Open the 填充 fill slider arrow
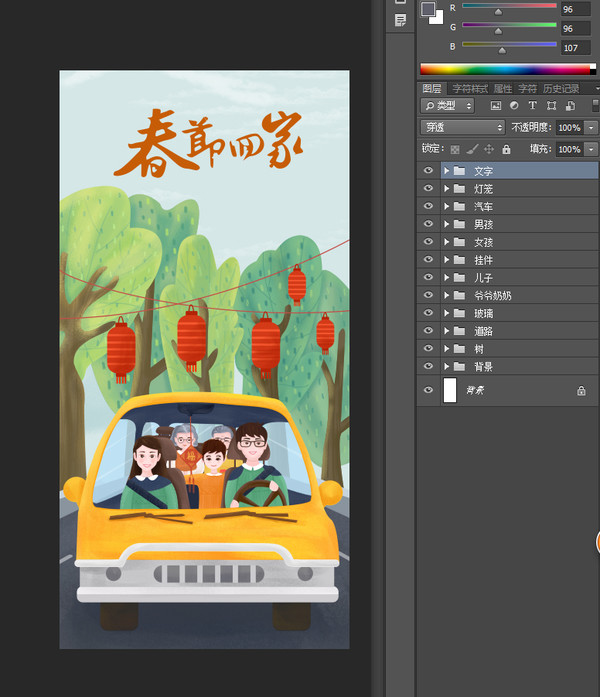 591,149
